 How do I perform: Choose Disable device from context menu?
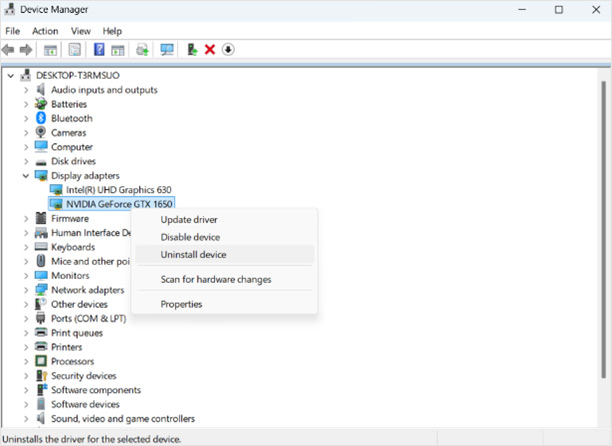click(x=224, y=237)
